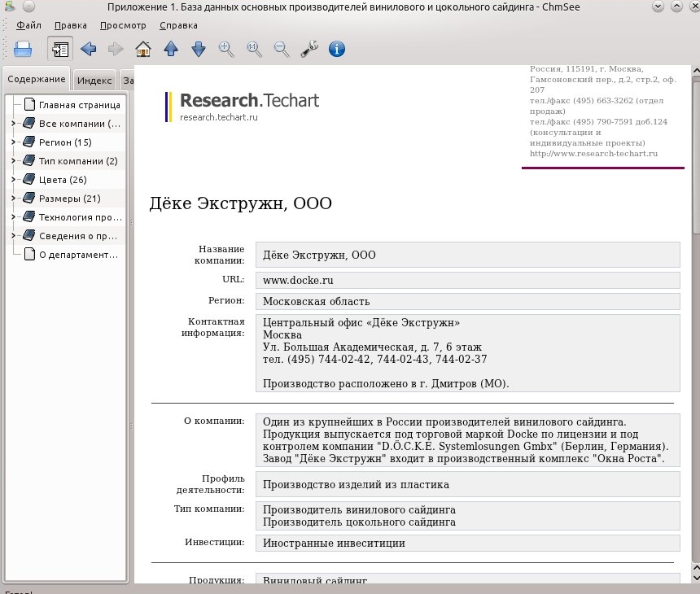Toggle the sidebar panel button

59,49
